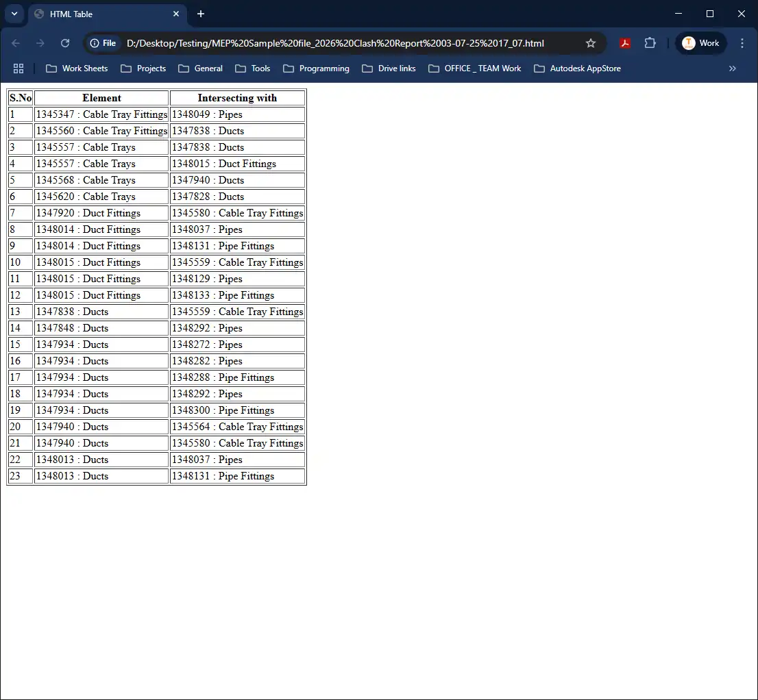Image resolution: width=758 pixels, height=700 pixels.
Task: Go back with the back arrow
Action: click(x=16, y=43)
